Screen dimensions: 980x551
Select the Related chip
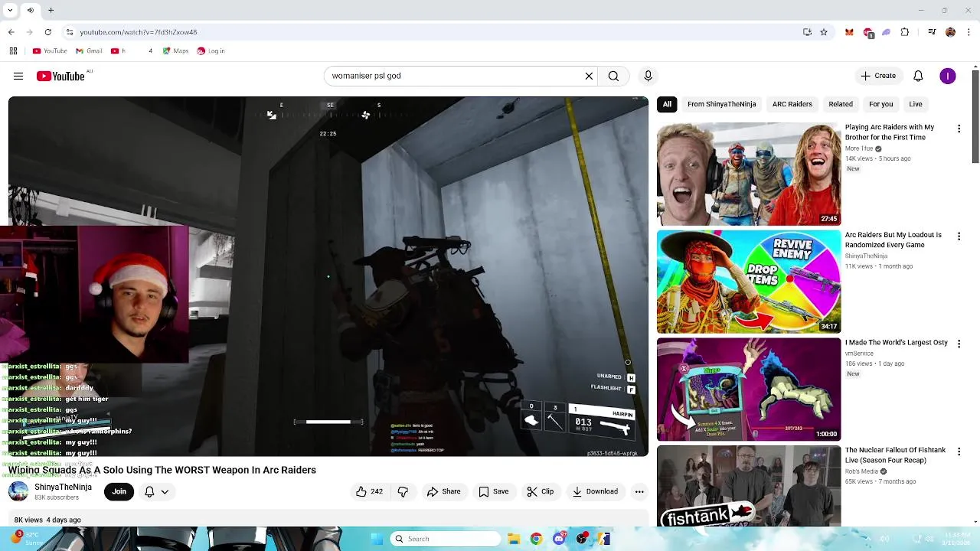840,104
